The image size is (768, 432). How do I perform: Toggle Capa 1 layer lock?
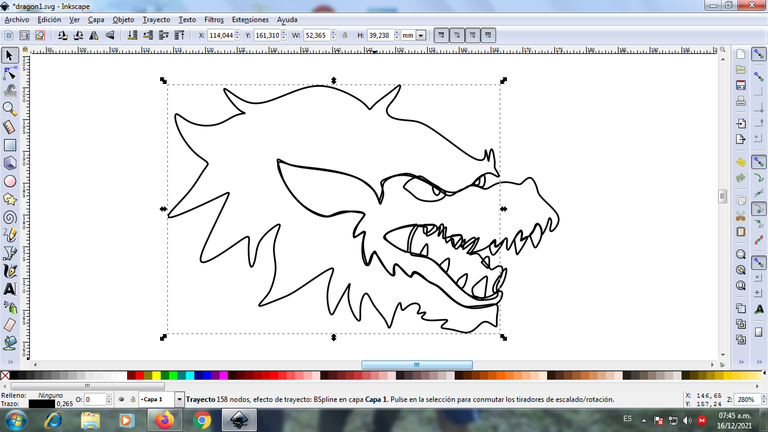click(x=132, y=400)
